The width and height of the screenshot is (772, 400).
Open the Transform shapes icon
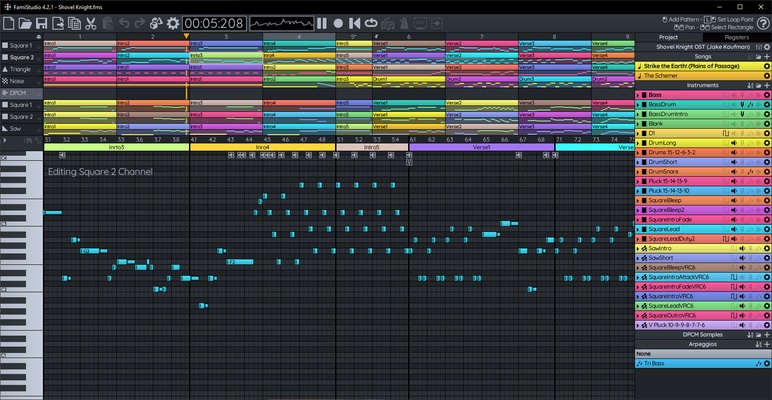[x=156, y=23]
